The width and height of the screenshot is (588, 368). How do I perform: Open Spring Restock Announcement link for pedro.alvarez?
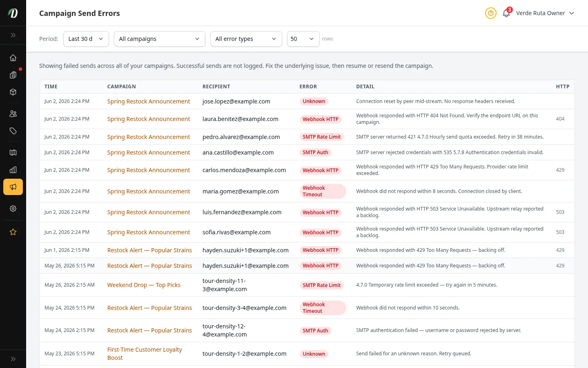tap(149, 137)
